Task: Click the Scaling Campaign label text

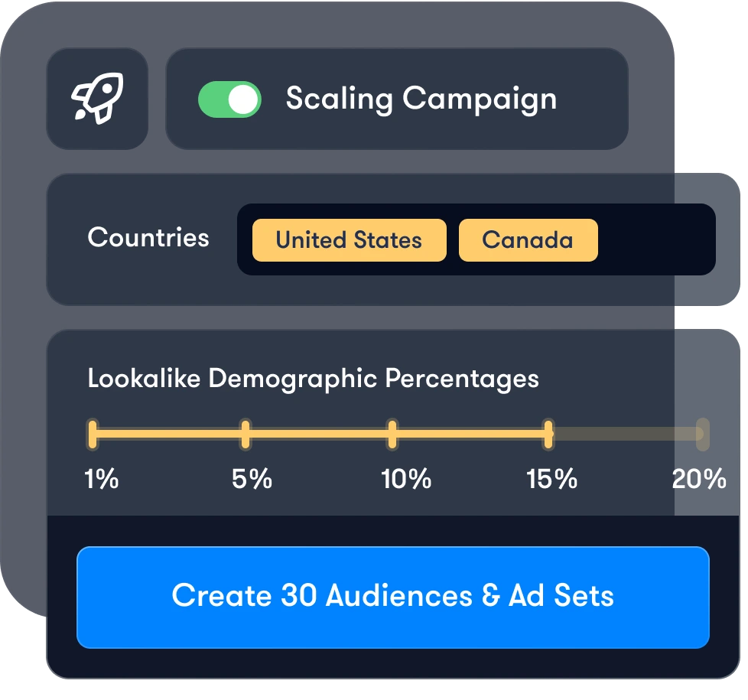Action: tap(421, 99)
